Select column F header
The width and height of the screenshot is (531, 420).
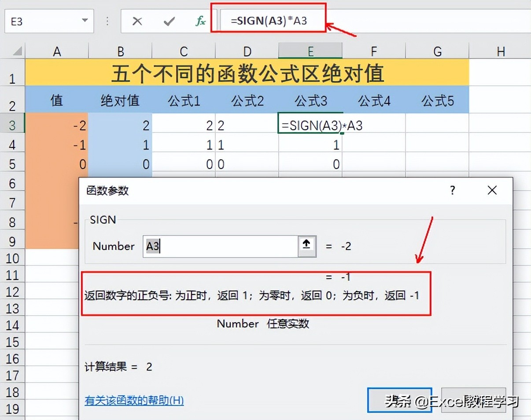point(374,52)
